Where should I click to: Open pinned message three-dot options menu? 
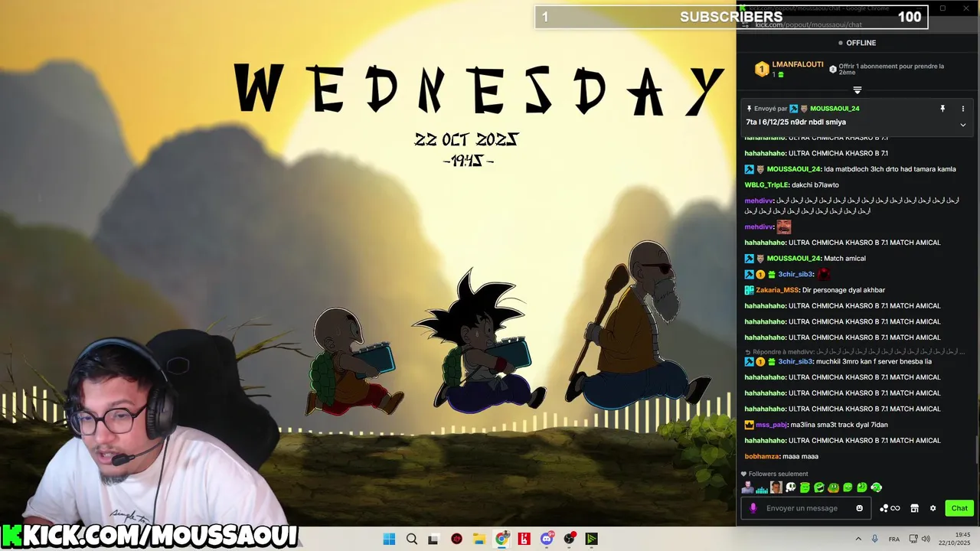pos(963,109)
